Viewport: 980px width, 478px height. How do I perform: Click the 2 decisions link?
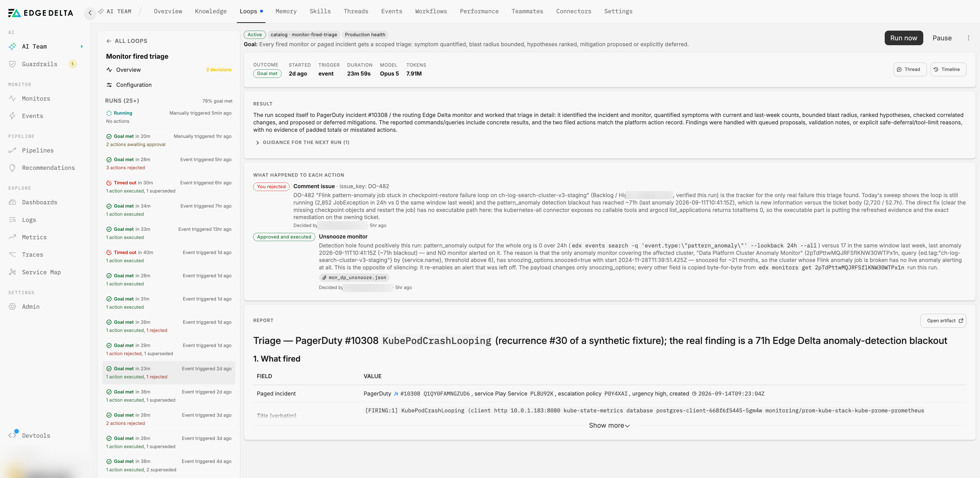coord(219,70)
